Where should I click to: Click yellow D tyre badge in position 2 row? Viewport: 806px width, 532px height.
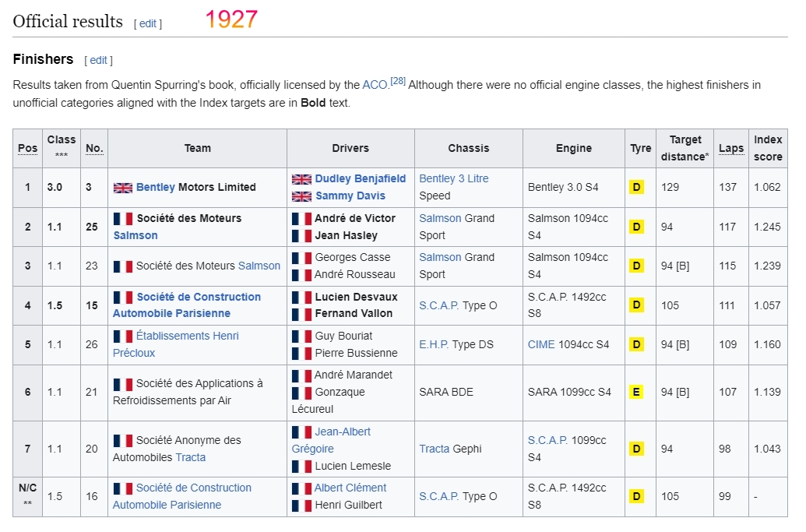[x=637, y=227]
